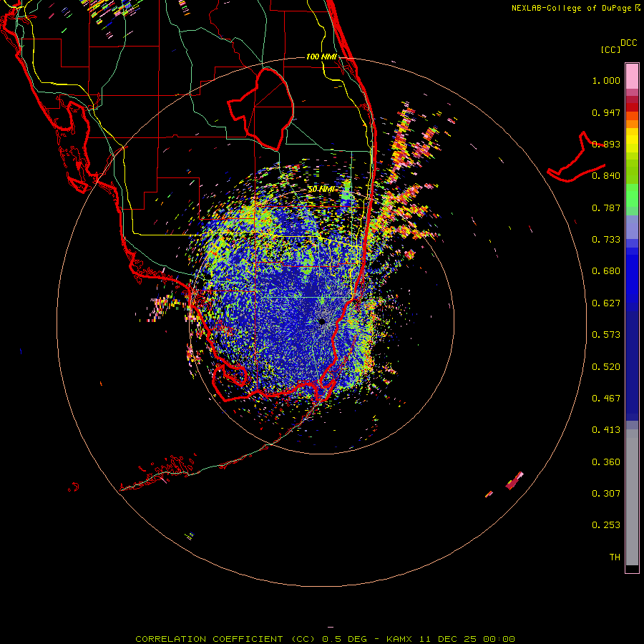Click the dark red segment of color bar
Viewport: 644px width, 644px height.
tap(632, 107)
